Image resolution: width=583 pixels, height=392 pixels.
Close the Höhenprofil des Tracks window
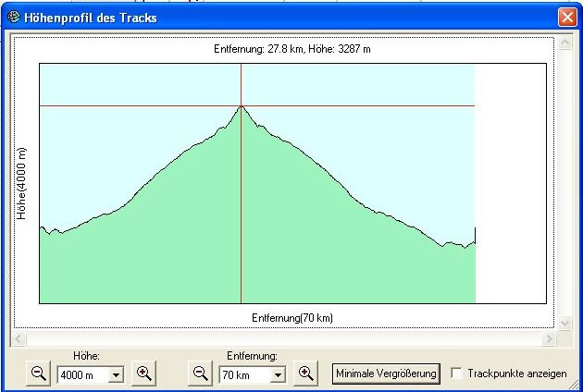[566, 17]
